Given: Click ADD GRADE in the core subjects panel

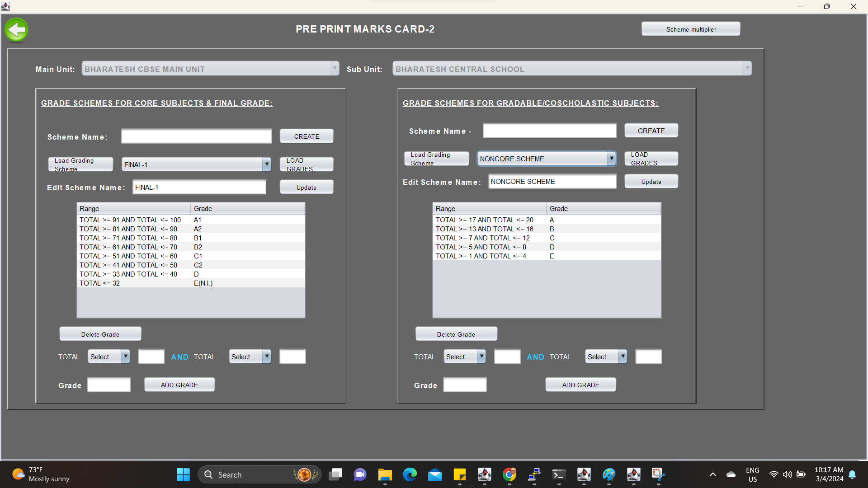Looking at the screenshot, I should [179, 385].
